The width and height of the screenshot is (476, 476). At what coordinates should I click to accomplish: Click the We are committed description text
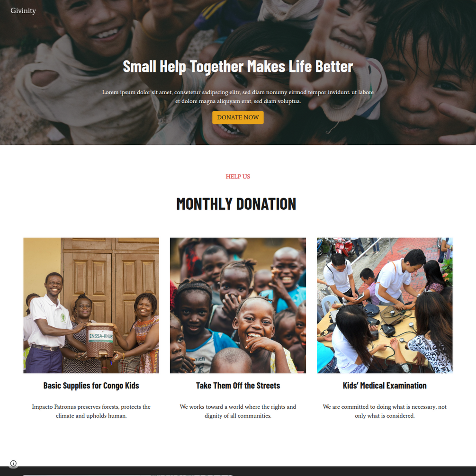[x=385, y=411]
